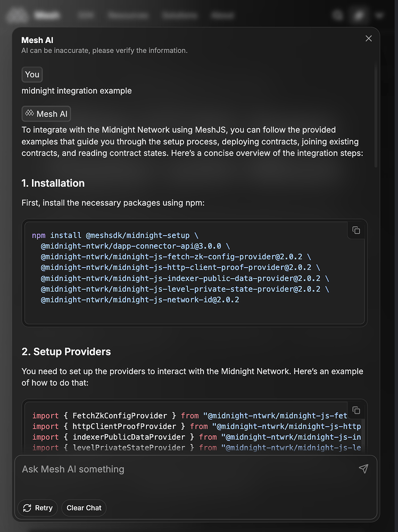398x532 pixels.
Task: Click the import httpClientProofProvider line
Action: point(196,426)
